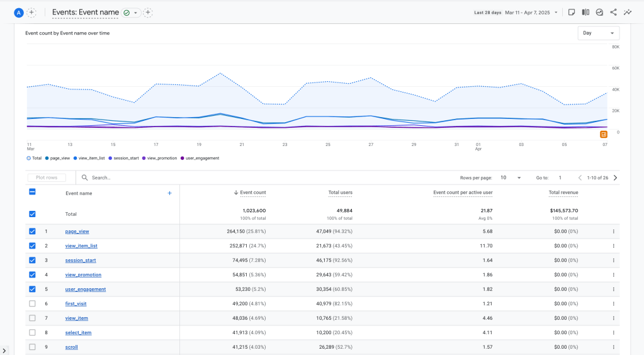
Task: Uncheck the view_promotion row checkbox
Action: click(32, 274)
